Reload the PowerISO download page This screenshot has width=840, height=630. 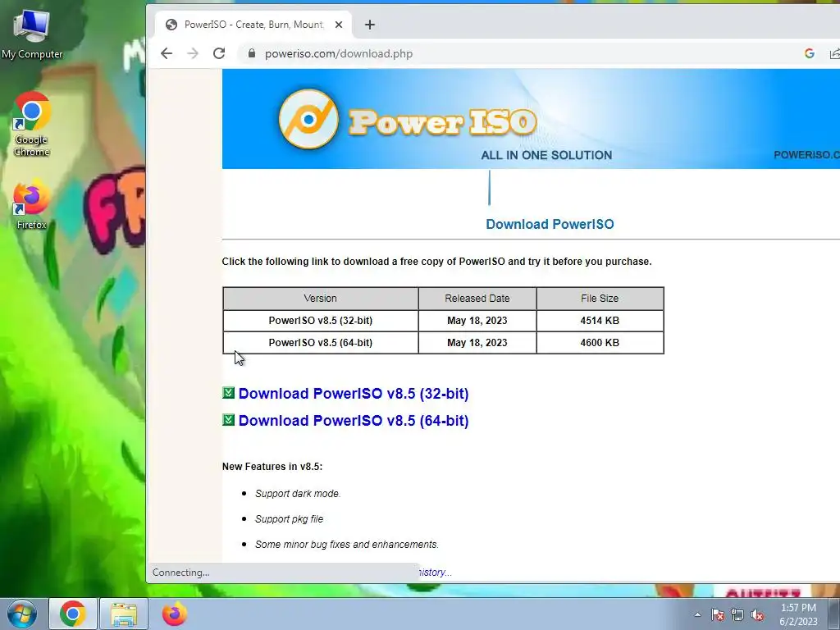click(219, 53)
